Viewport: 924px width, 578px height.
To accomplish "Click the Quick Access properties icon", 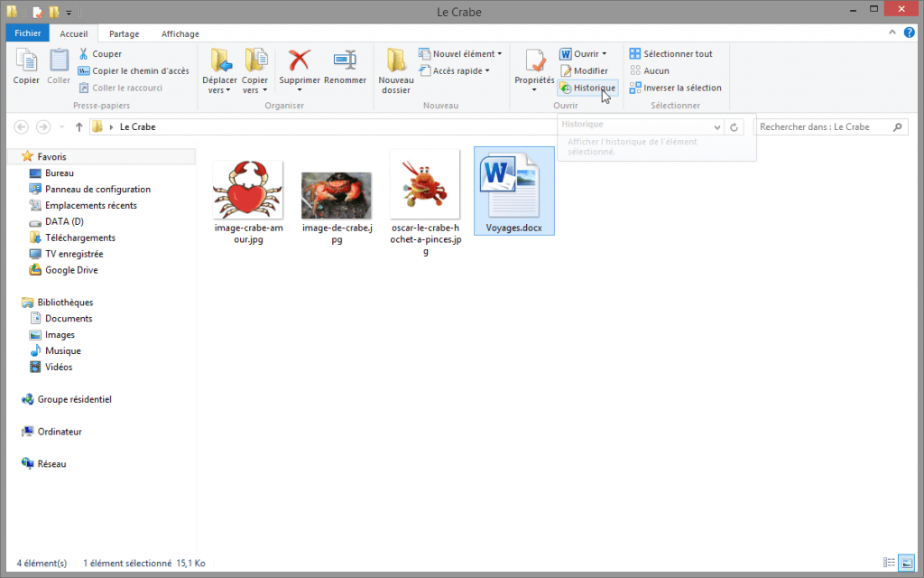I will (x=38, y=12).
